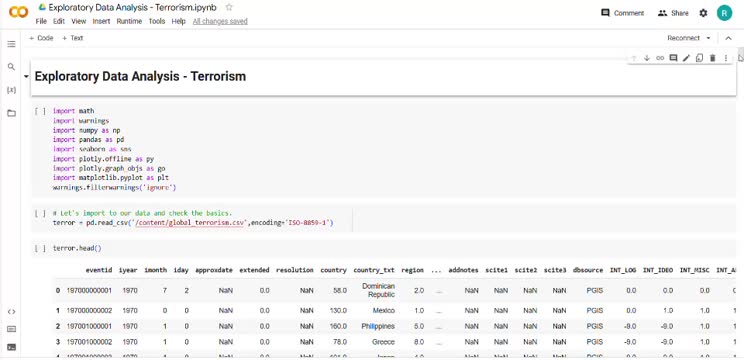Open the terminal icon at bottom left
Image resolution: width=744 pixels, height=360 pixels.
(x=11, y=347)
